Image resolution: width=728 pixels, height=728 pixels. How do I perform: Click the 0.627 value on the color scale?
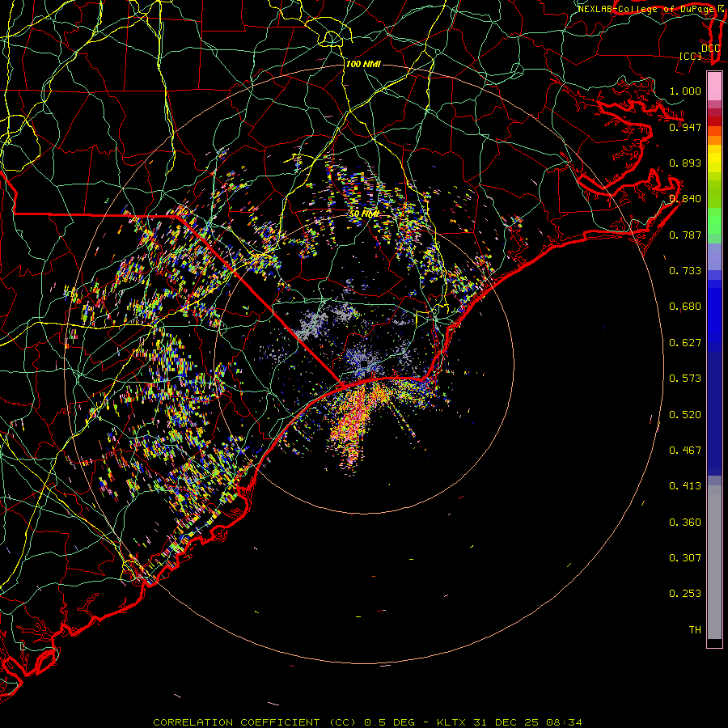click(x=685, y=343)
